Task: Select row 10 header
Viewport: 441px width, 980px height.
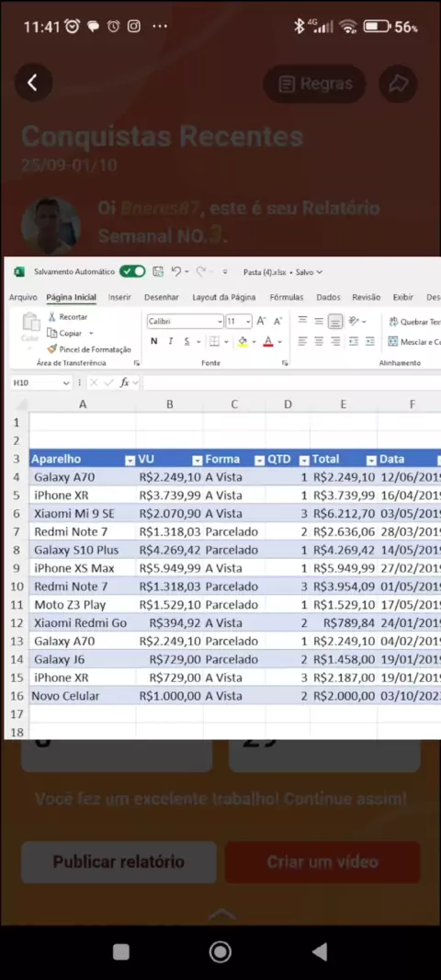Action: pos(17,587)
